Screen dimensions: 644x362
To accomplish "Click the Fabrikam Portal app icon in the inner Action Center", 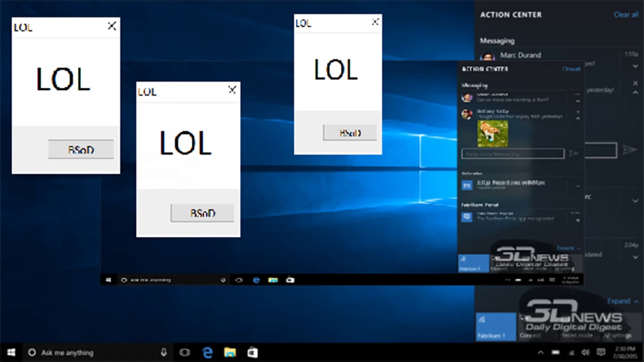I will tap(467, 217).
